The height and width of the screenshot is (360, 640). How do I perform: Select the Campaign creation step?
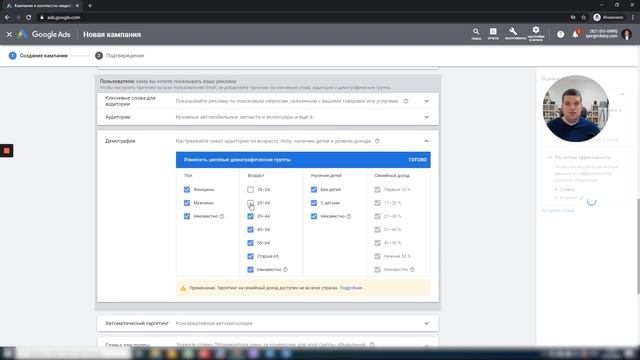38,56
